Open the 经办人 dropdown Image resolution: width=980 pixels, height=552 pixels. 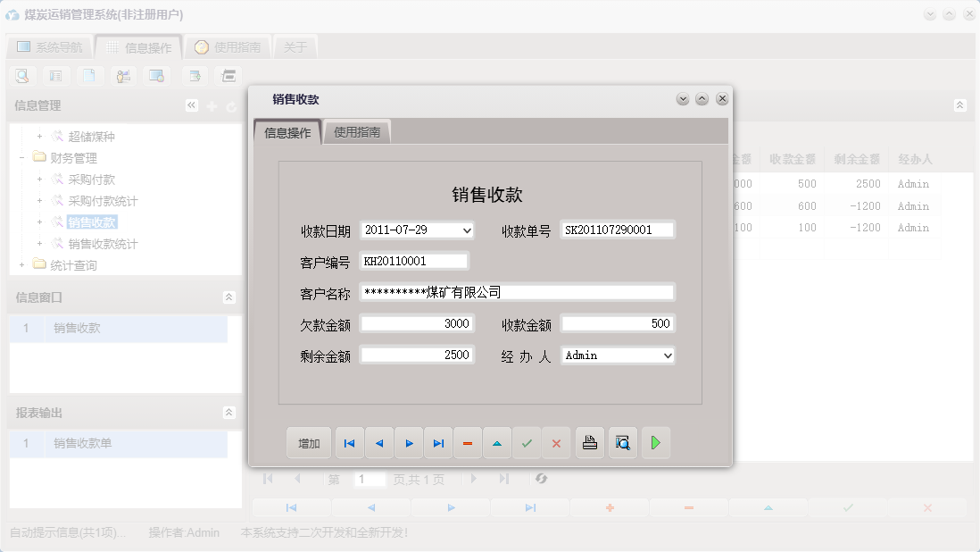click(666, 355)
